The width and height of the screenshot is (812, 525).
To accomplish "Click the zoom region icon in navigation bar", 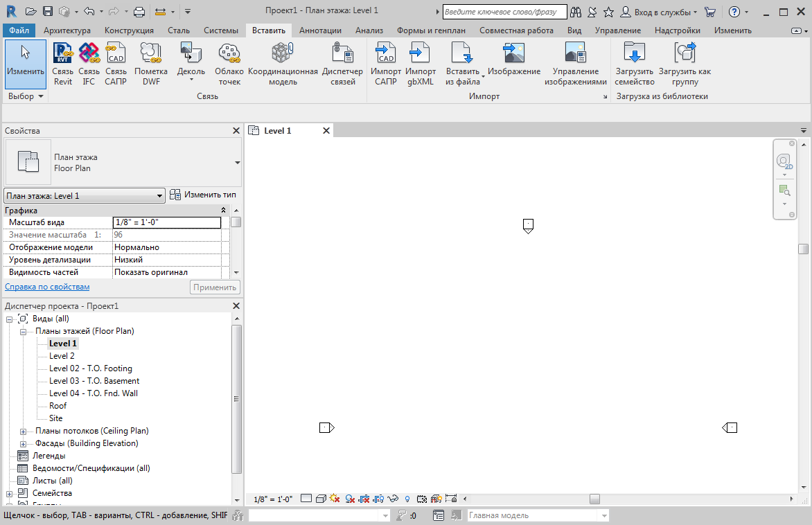I will tap(784, 190).
